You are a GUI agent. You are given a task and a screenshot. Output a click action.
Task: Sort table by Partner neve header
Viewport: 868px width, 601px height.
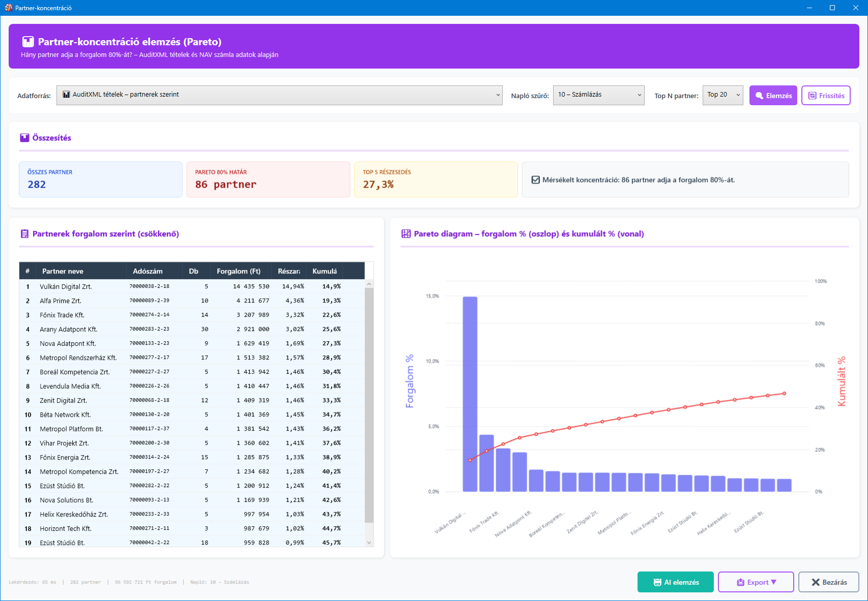(x=63, y=271)
